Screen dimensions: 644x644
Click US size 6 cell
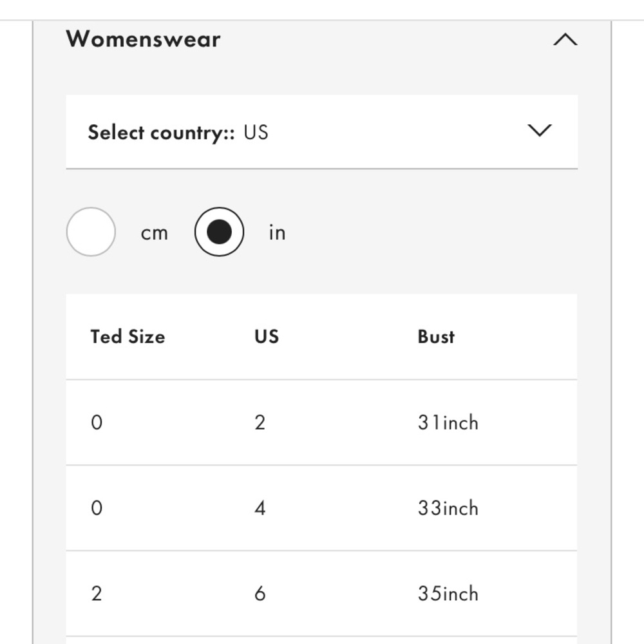coord(260,594)
